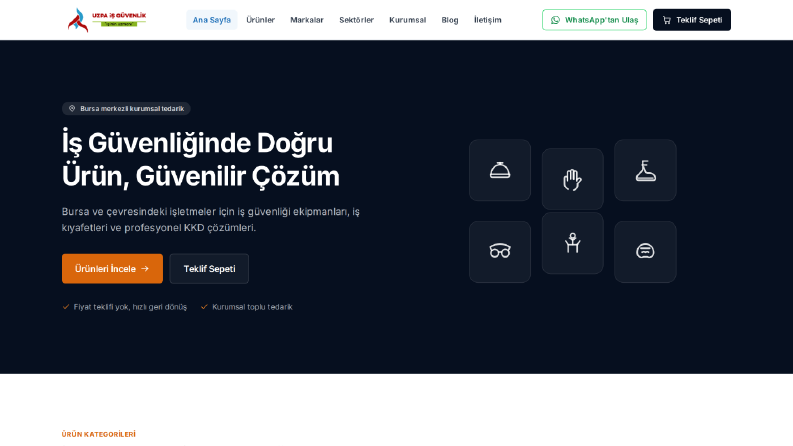Open Teklif Sepeti in the header
The width and height of the screenshot is (793, 446).
(x=692, y=20)
